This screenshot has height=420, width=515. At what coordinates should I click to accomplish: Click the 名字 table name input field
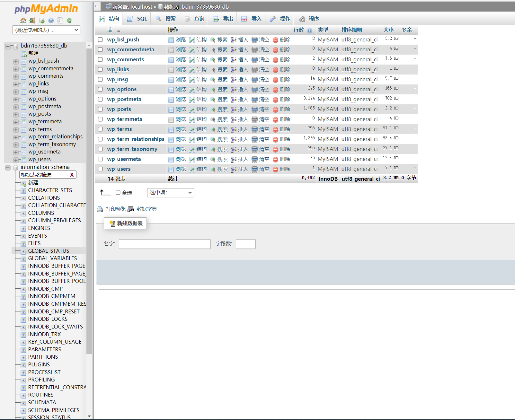[165, 244]
